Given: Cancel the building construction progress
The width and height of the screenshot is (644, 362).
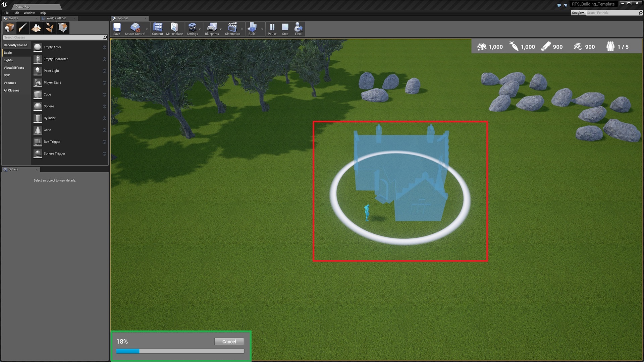Looking at the screenshot, I should [229, 342].
